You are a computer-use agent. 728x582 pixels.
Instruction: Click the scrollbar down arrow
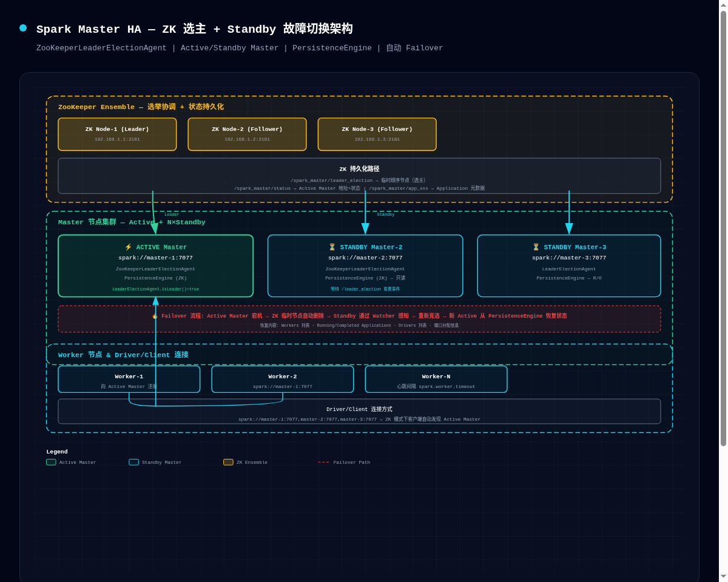723,576
